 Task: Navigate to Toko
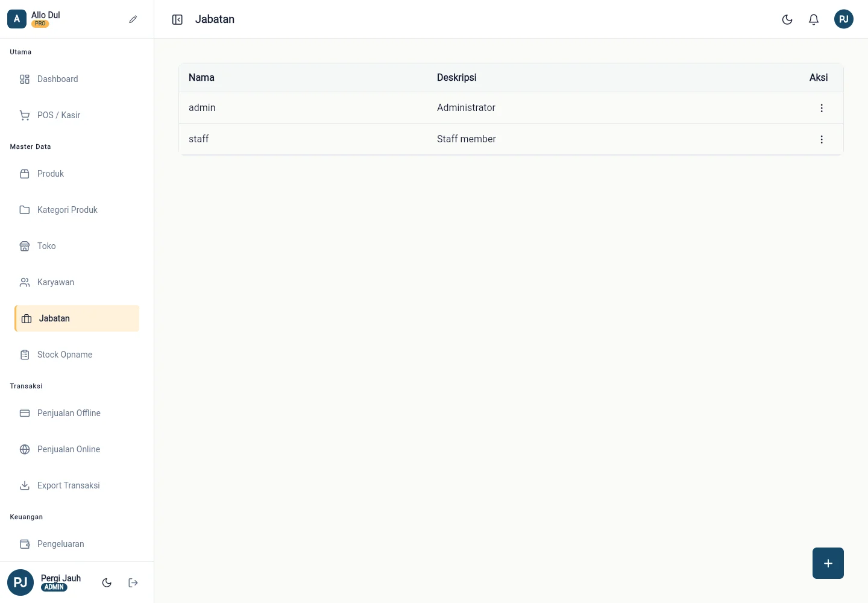tap(77, 246)
